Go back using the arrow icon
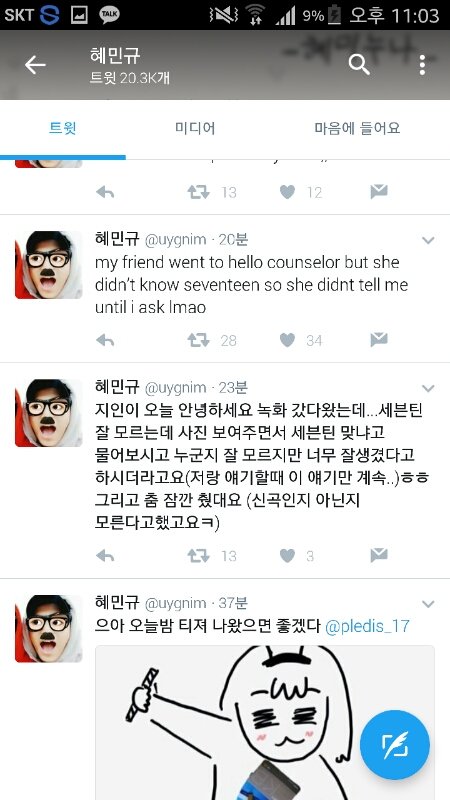This screenshot has height=800, width=450. tap(35, 65)
